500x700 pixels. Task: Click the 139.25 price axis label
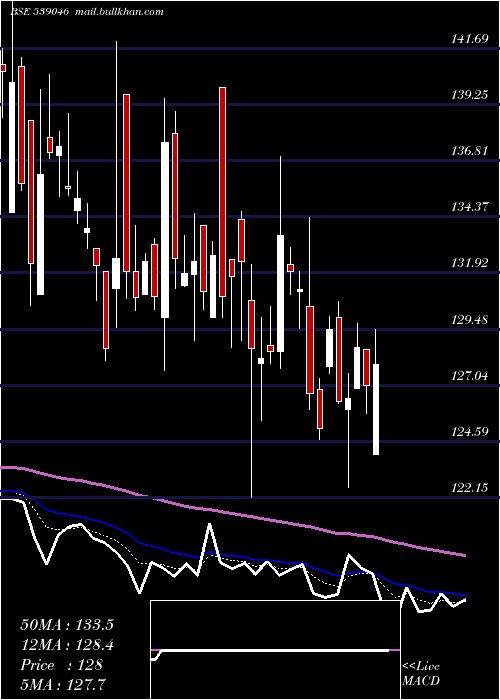470,95
